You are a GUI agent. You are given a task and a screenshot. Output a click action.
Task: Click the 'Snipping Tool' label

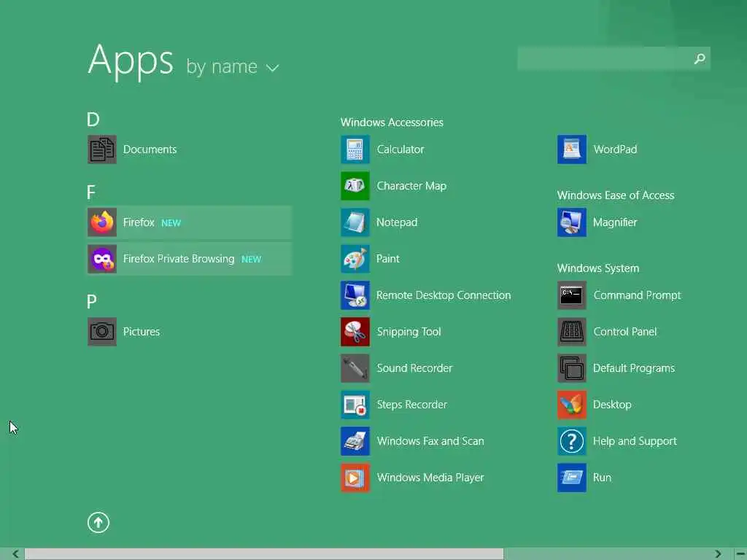click(x=409, y=332)
